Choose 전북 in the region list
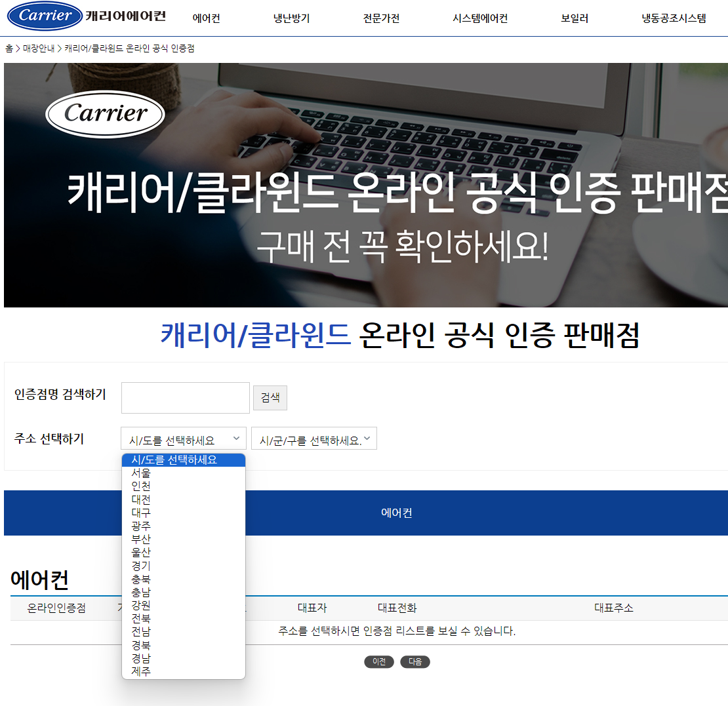This screenshot has width=728, height=706. tap(184, 618)
